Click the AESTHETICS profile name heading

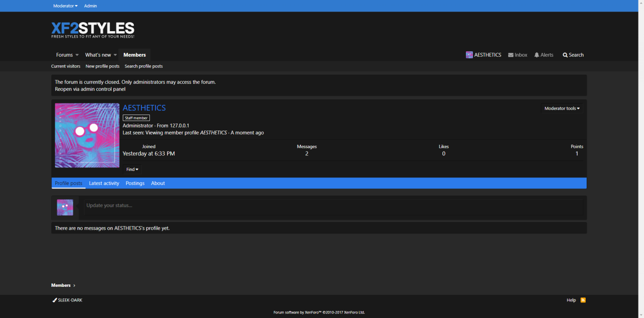(x=144, y=108)
